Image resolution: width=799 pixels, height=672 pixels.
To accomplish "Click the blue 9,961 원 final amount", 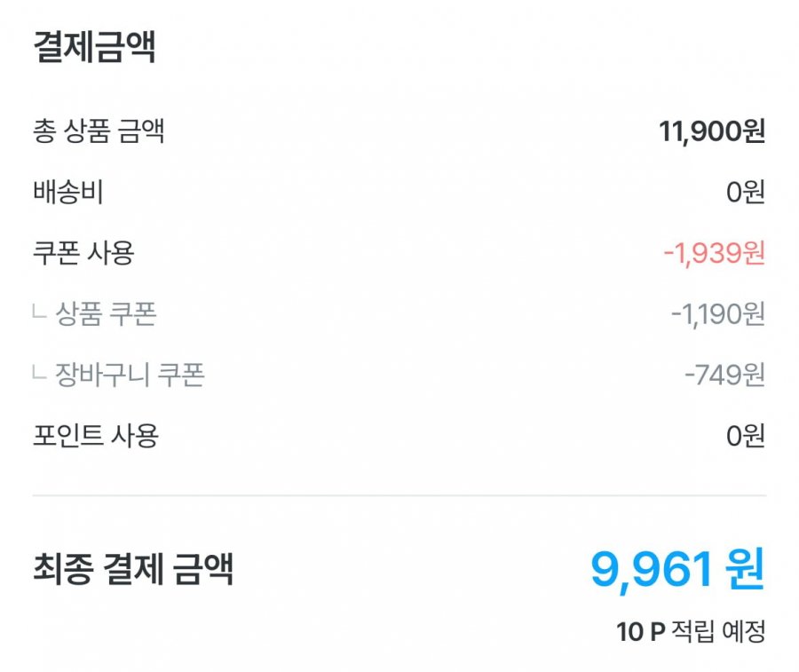I will click(677, 569).
